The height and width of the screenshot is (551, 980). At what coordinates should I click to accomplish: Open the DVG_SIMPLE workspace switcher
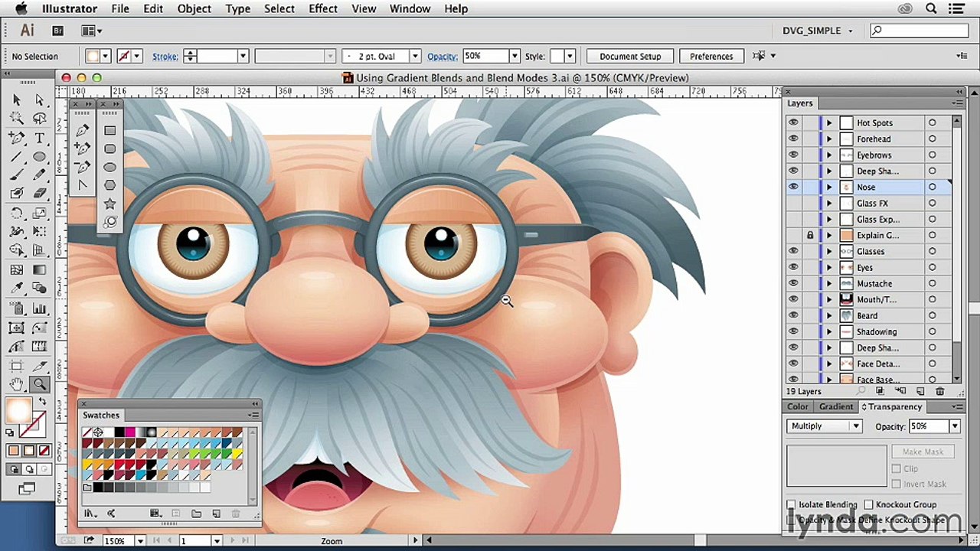(817, 31)
